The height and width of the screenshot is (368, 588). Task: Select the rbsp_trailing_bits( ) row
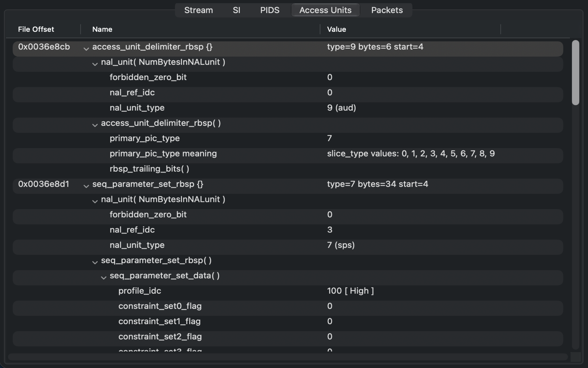[288, 171]
